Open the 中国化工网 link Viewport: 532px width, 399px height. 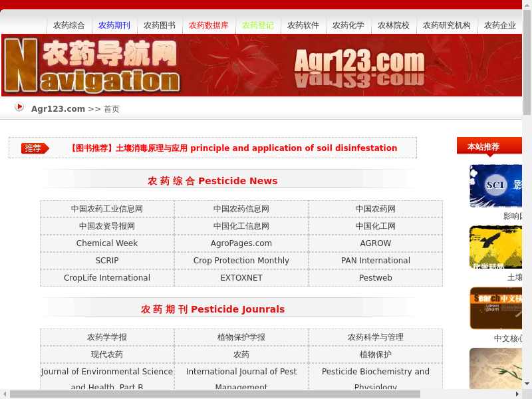coord(376,226)
